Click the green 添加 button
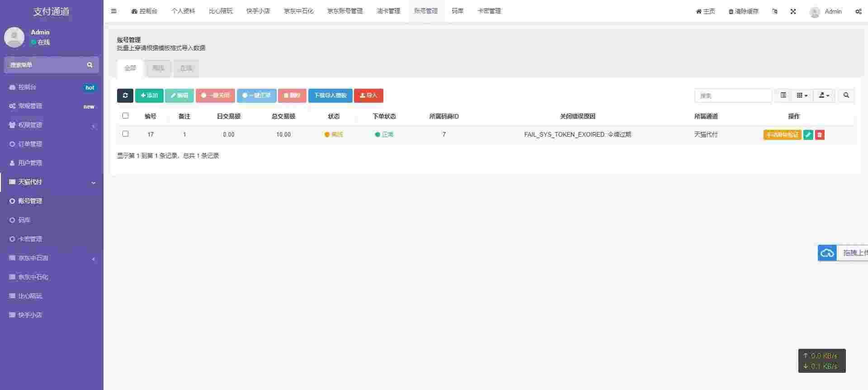 point(149,95)
